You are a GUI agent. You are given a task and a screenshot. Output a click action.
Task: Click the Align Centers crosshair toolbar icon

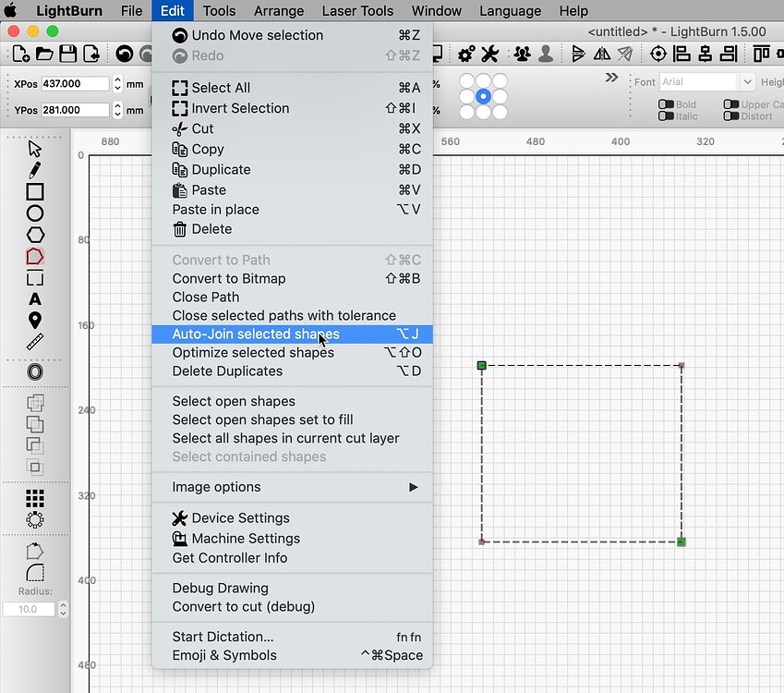pos(658,54)
